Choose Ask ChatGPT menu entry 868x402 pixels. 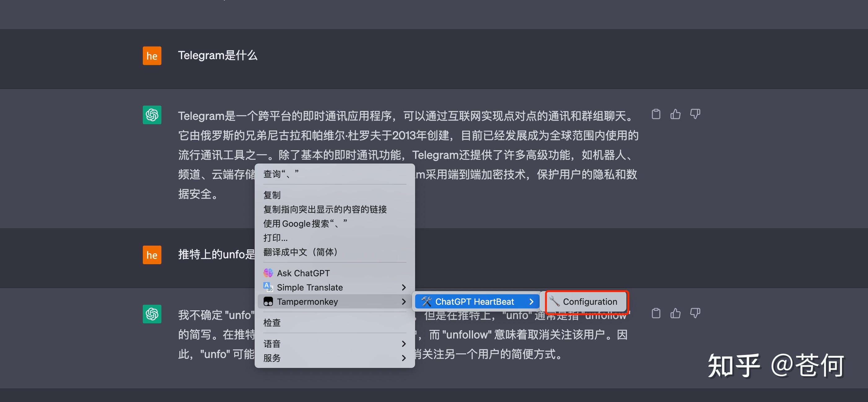335,273
